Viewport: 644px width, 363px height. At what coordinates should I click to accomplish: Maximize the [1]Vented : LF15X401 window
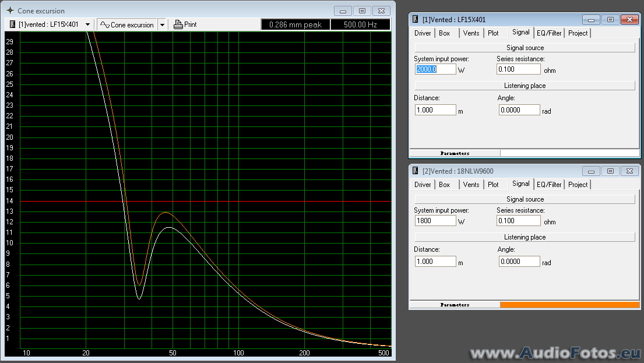pos(611,20)
